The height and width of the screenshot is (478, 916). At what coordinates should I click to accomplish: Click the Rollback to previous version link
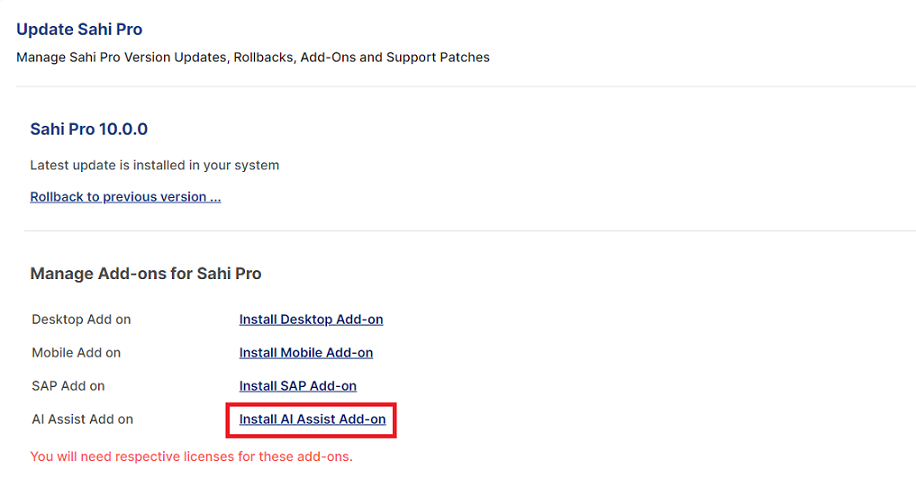(x=125, y=197)
